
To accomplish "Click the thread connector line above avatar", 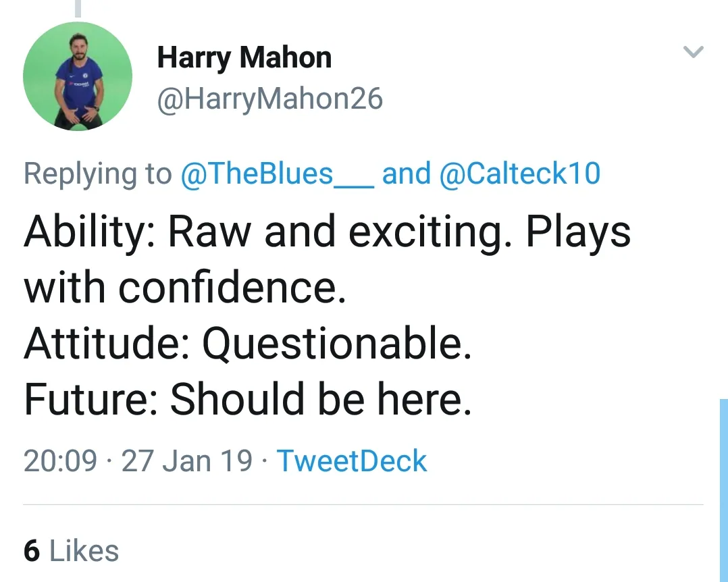I will 78,8.
